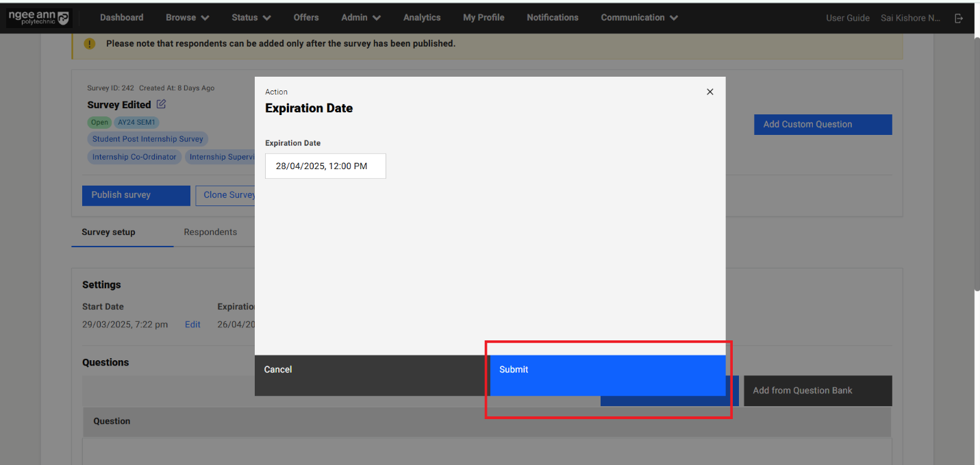This screenshot has height=465, width=980.
Task: Click the edit pencil icon beside Survey Edited
Action: click(x=161, y=104)
